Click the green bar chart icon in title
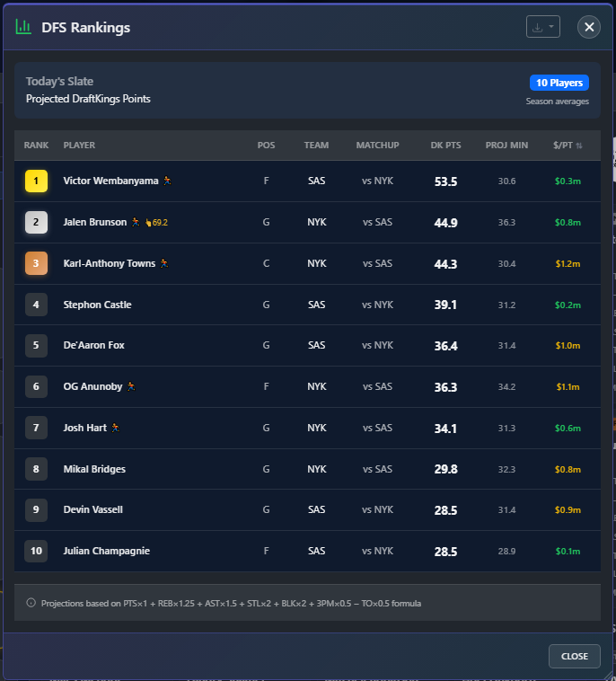The height and width of the screenshot is (681, 616). pos(23,27)
